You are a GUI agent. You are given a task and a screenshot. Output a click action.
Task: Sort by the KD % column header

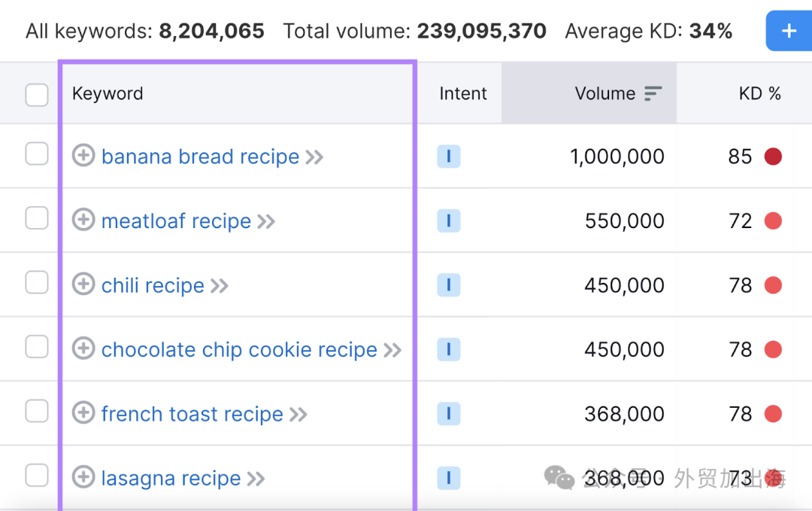pyautogui.click(x=759, y=93)
